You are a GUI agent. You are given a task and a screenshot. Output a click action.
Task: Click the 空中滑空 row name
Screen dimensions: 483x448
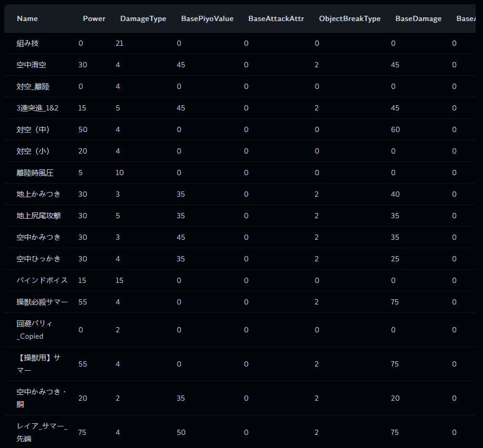(32, 65)
